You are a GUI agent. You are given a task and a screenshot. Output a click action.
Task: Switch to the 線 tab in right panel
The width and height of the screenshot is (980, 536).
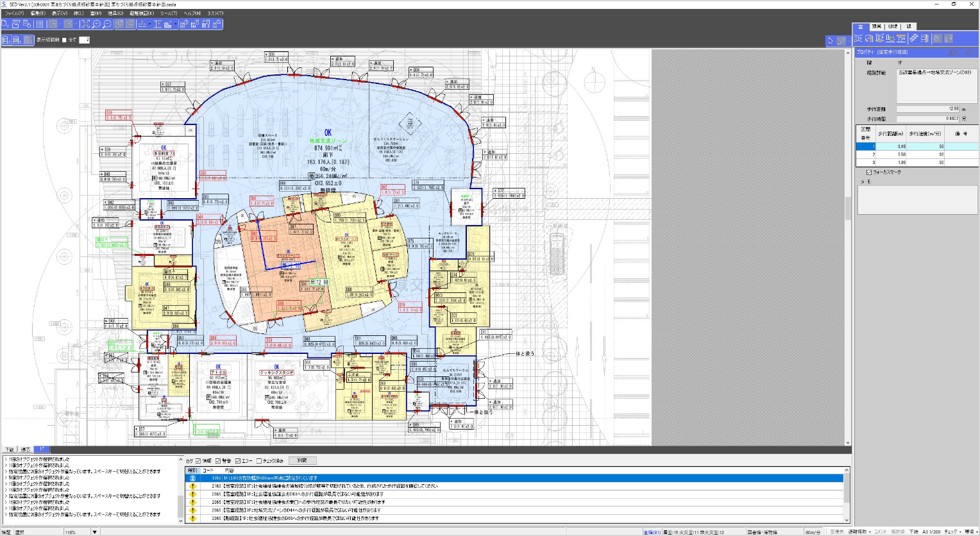pyautogui.click(x=909, y=26)
